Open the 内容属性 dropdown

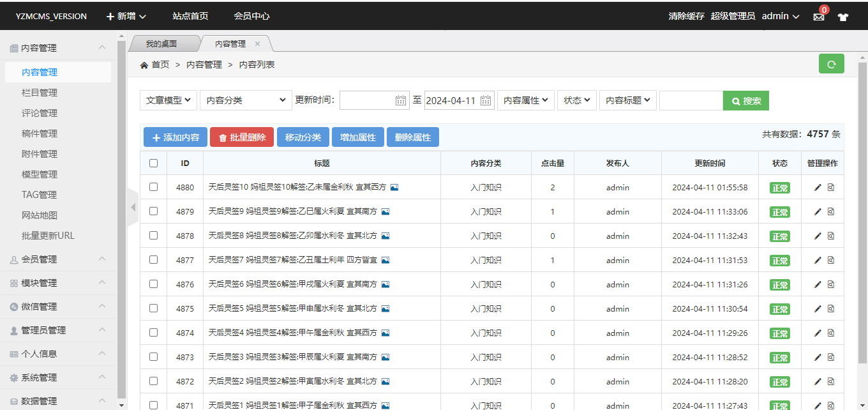526,100
